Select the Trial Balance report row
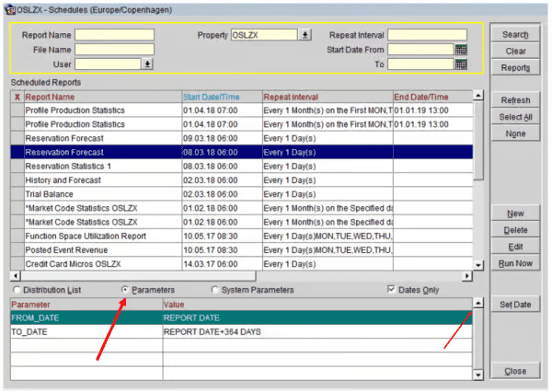The width and height of the screenshot is (552, 392). 101,194
